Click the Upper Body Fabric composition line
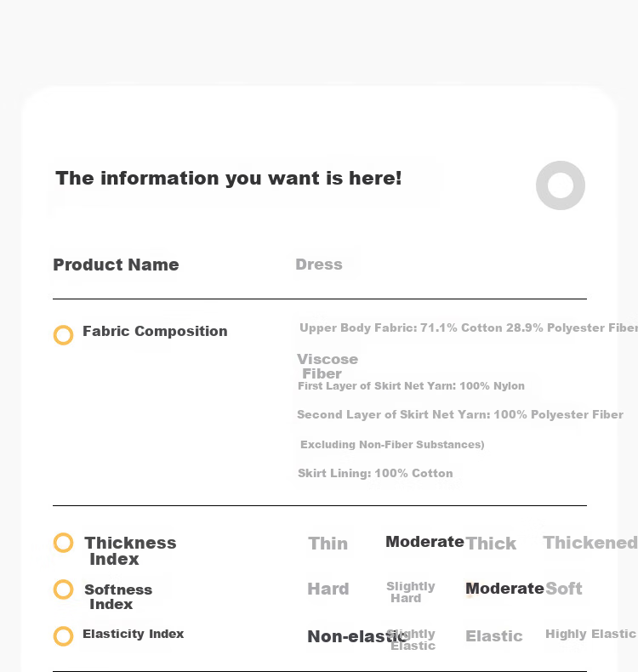This screenshot has width=638, height=672. (469, 327)
